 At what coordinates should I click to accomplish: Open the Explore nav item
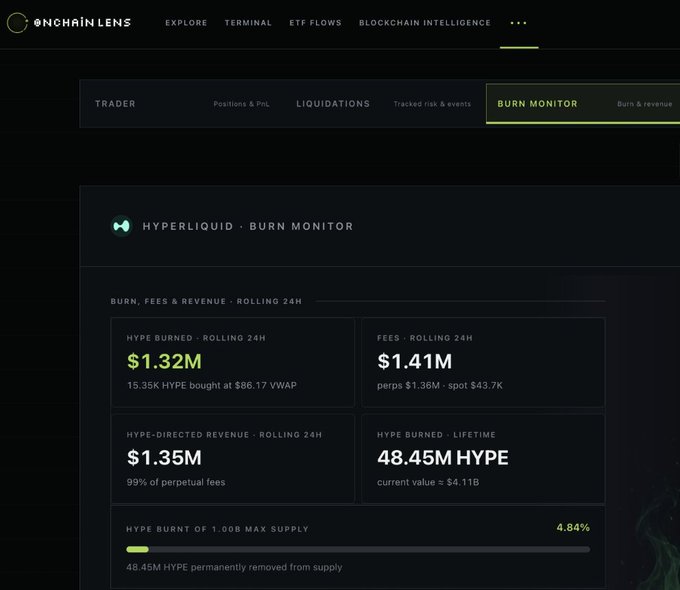[x=186, y=23]
